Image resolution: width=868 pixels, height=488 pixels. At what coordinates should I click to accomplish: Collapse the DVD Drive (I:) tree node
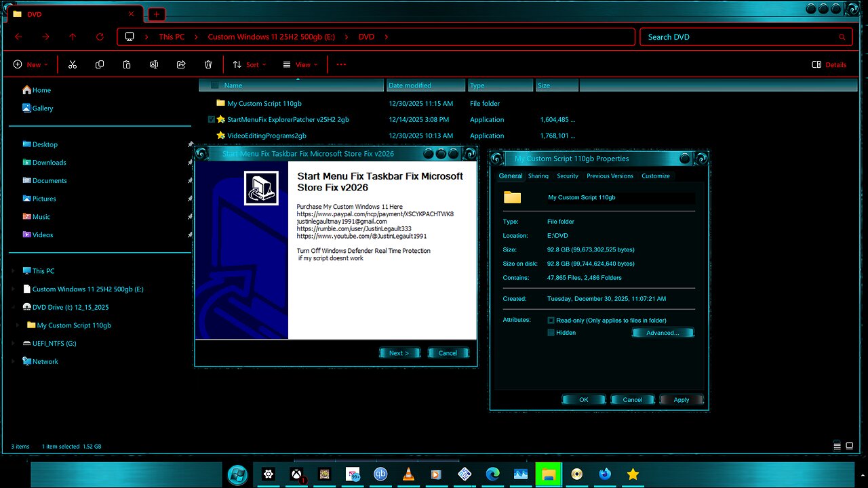point(14,307)
